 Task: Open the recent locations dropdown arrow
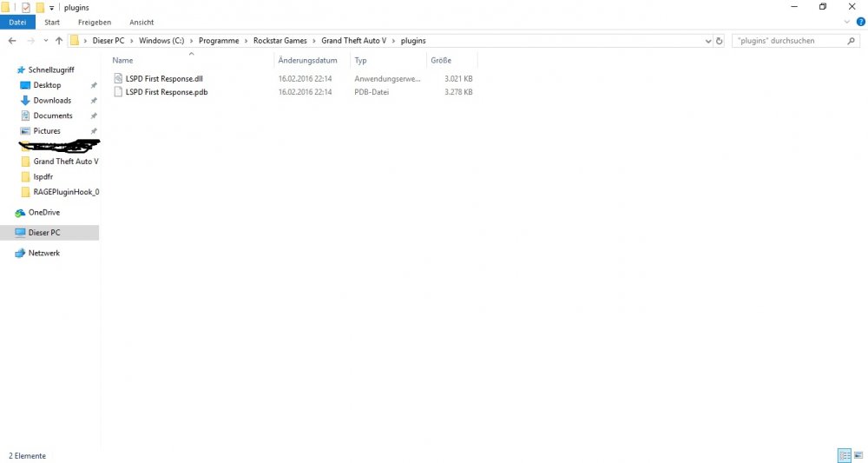[45, 41]
